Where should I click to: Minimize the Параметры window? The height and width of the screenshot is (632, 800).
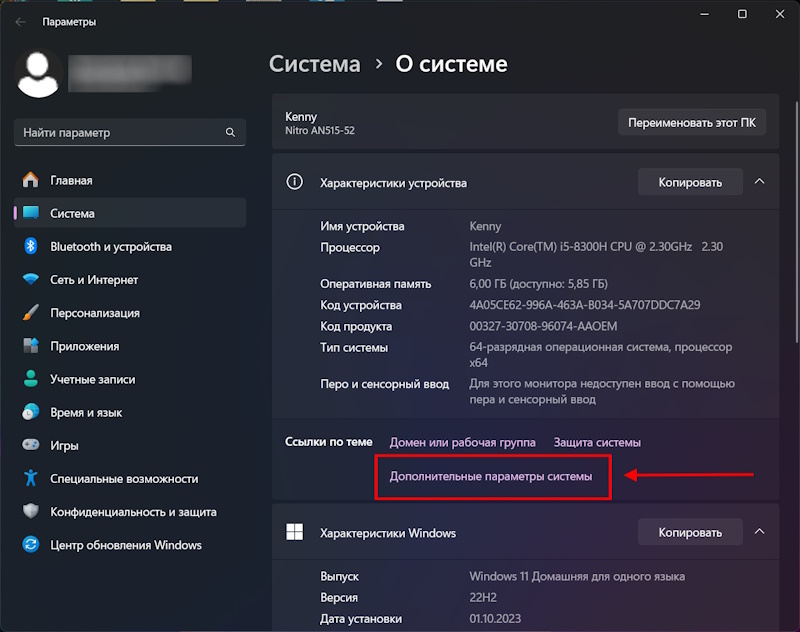pyautogui.click(x=705, y=14)
